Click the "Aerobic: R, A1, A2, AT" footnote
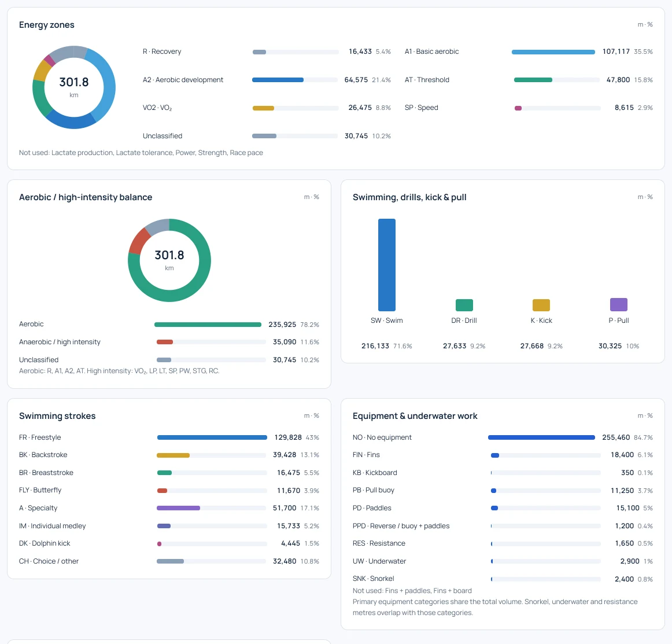This screenshot has height=644, width=672. [119, 371]
